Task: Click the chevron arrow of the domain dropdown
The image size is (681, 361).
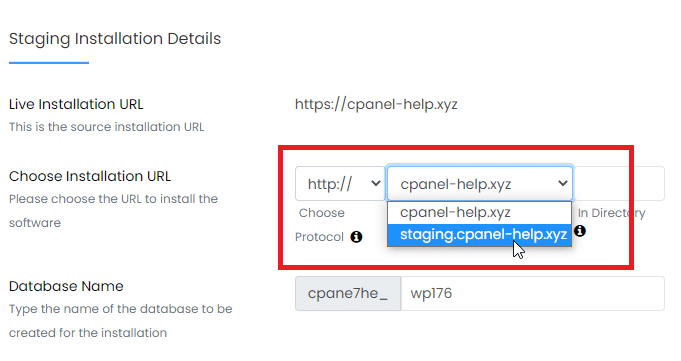Action: [562, 184]
